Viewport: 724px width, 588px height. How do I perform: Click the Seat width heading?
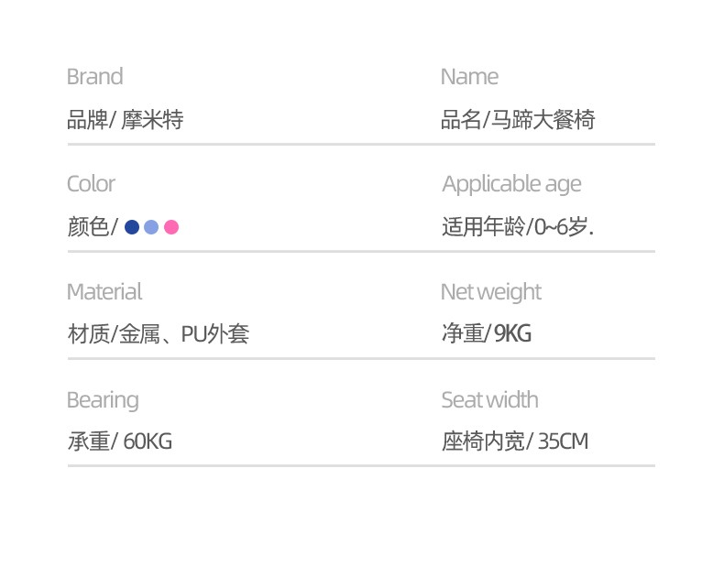point(489,399)
